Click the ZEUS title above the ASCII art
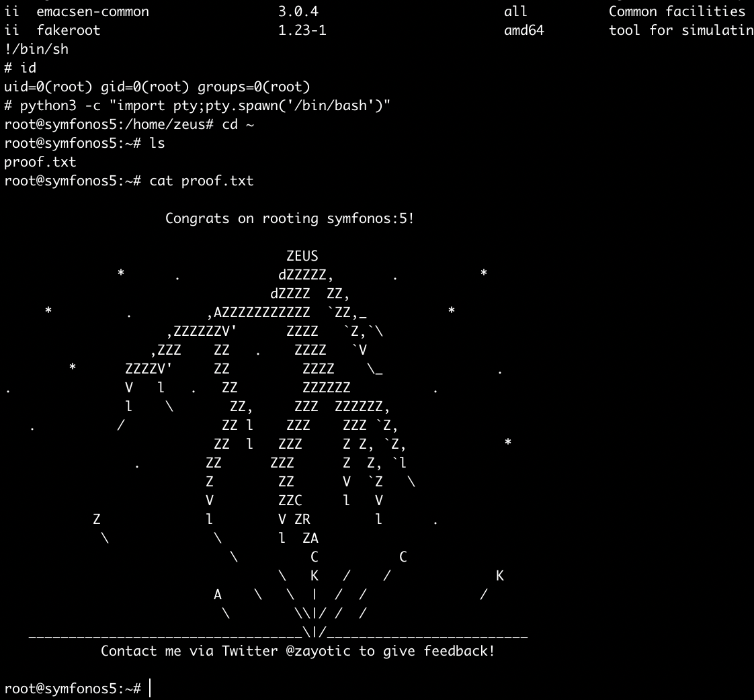The height and width of the screenshot is (700, 754). point(302,256)
